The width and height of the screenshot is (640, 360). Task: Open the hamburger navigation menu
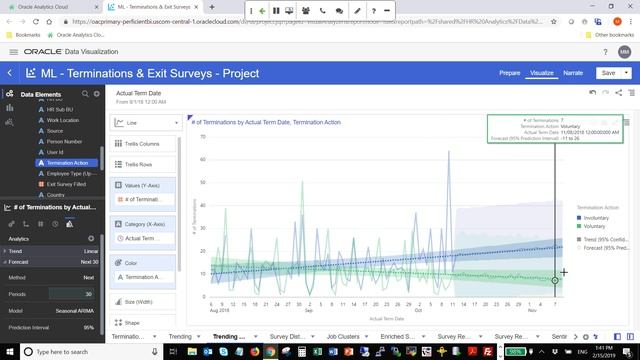[x=13, y=52]
